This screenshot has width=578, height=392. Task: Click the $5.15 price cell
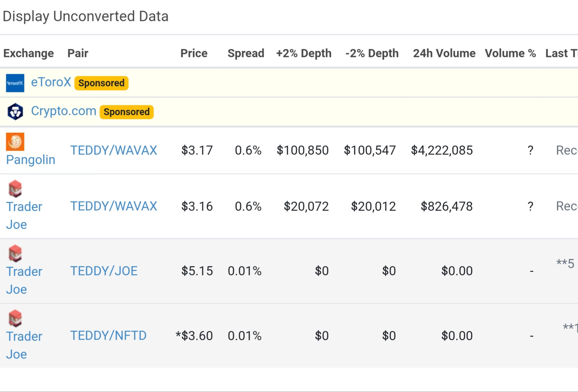coord(197,271)
